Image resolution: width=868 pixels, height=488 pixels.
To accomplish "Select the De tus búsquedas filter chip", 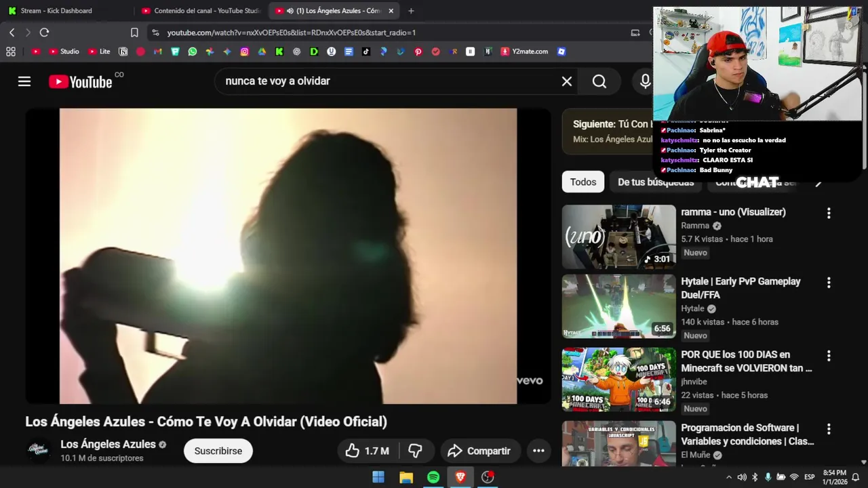I will 656,182.
